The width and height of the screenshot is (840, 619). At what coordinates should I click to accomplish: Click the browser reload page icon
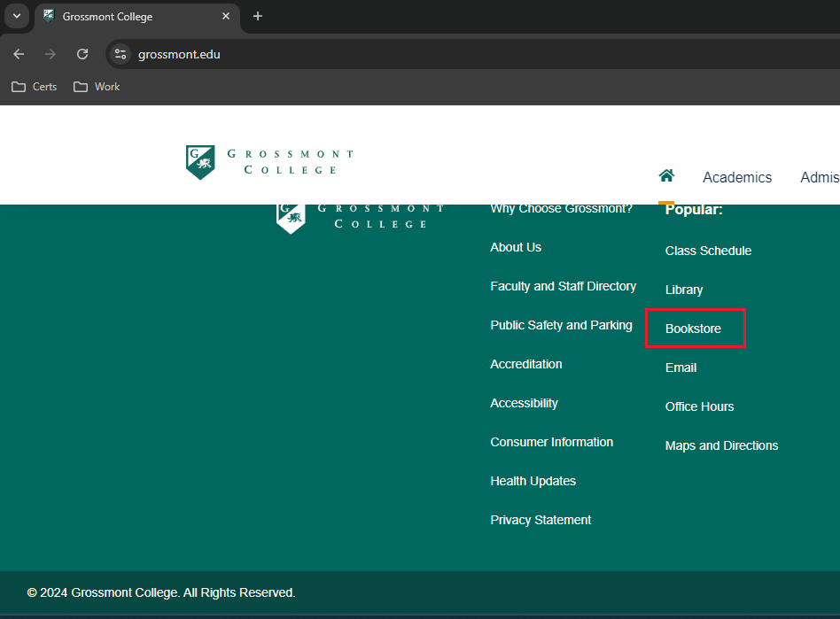point(82,54)
